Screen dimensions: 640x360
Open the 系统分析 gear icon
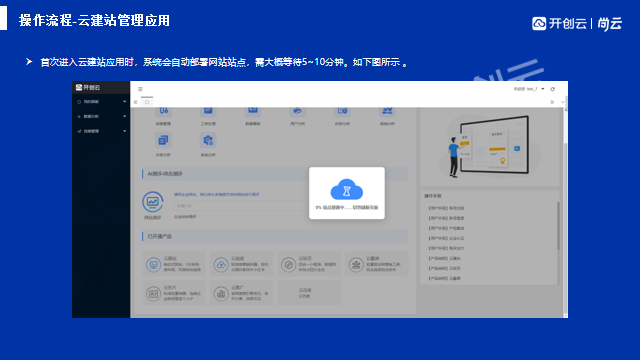[208, 140]
